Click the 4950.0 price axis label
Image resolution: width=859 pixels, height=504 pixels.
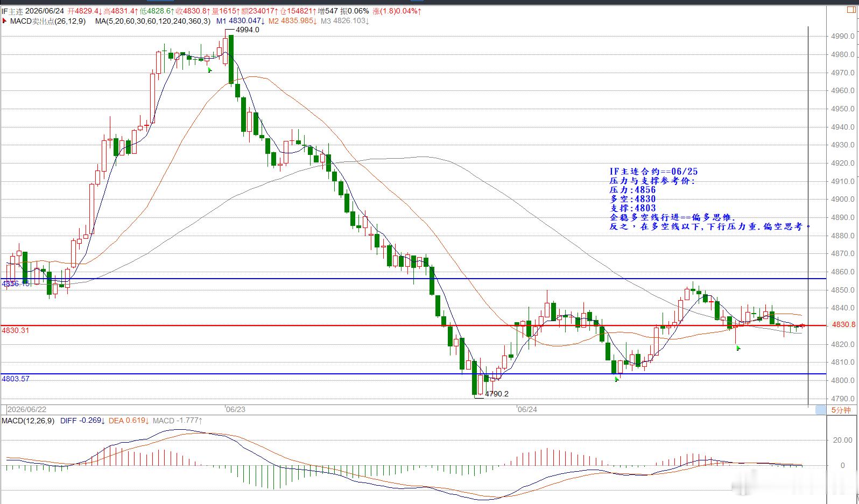point(843,109)
